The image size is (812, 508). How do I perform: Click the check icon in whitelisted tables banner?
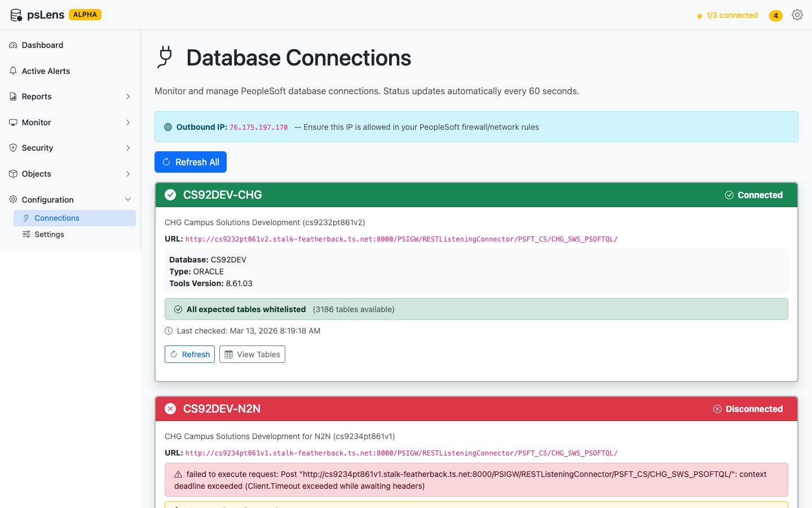(178, 309)
